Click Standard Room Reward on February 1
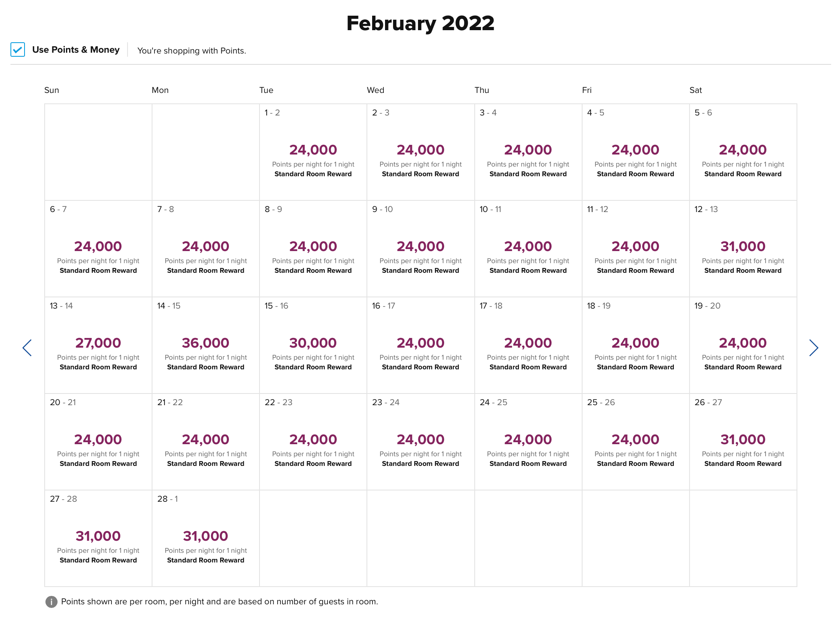The width and height of the screenshot is (840, 618). (x=313, y=174)
